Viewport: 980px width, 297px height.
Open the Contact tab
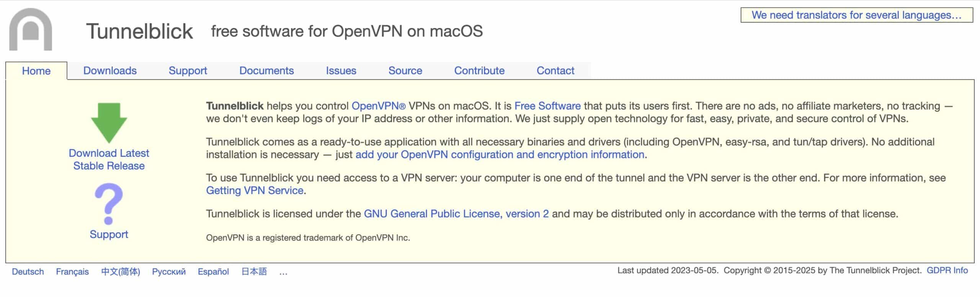tap(555, 71)
